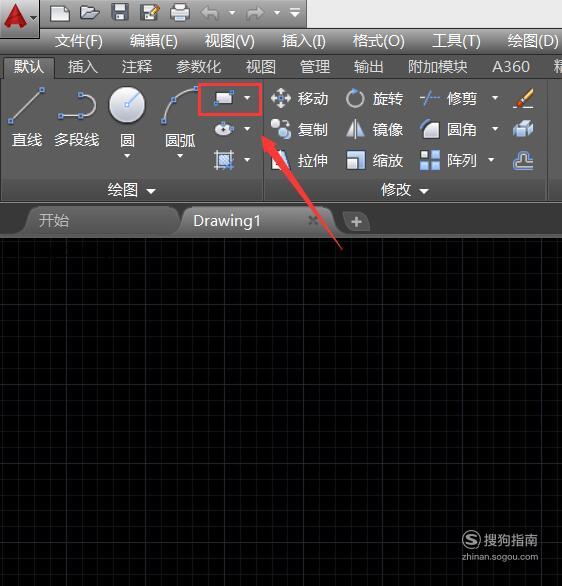Click the 缩放 scale tool
562x586 pixels.
[x=374, y=161]
